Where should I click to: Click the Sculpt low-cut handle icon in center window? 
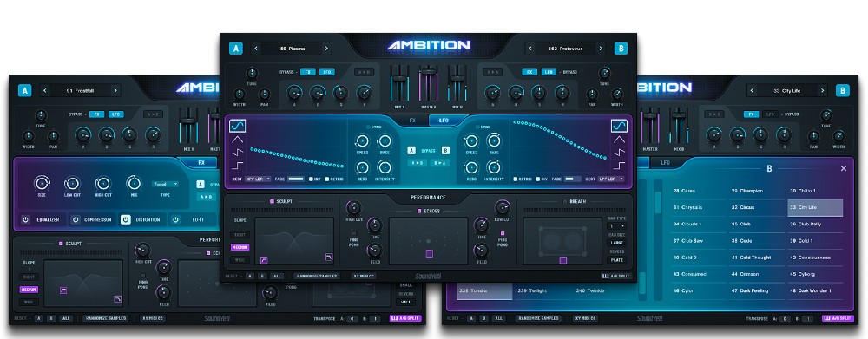pyautogui.click(x=264, y=259)
